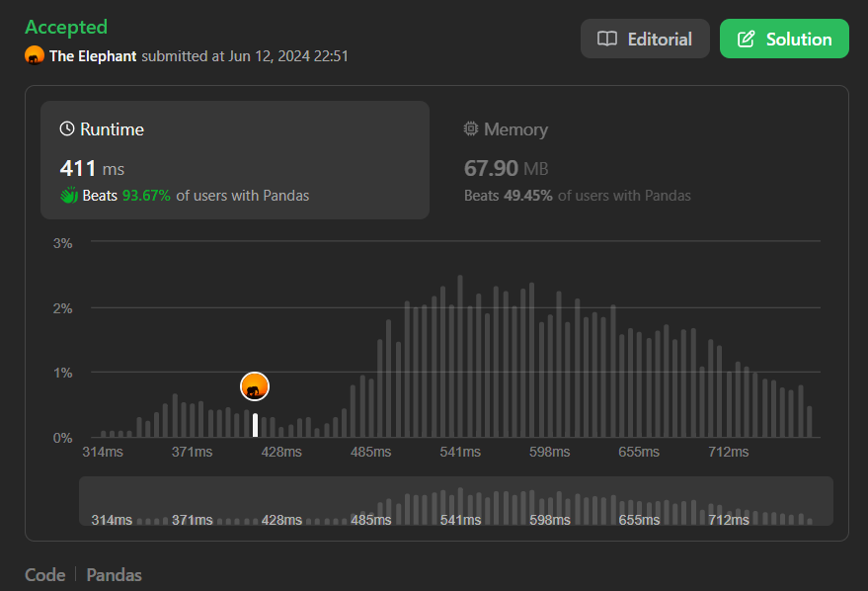Select the Runtime stats tab

tap(234, 158)
